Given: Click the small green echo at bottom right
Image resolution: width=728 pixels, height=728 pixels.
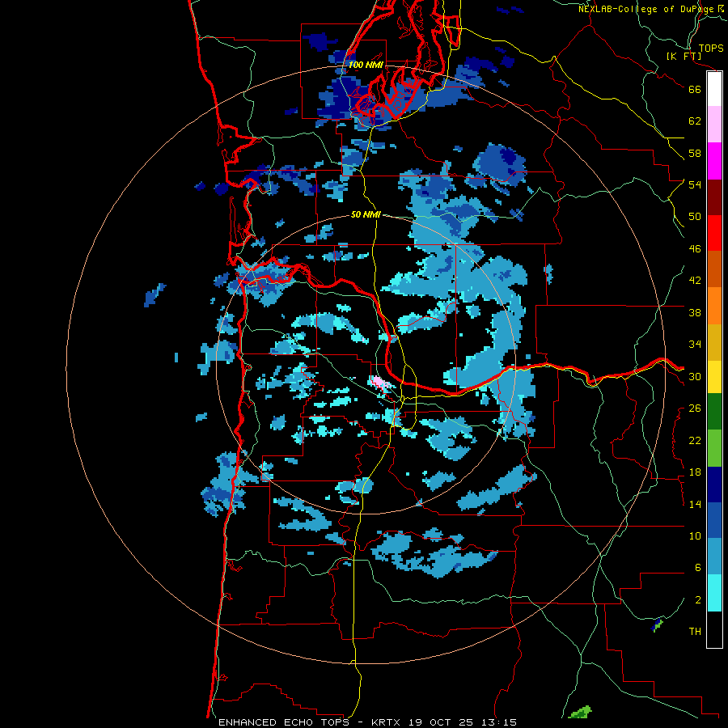Looking at the screenshot, I should (x=580, y=712).
